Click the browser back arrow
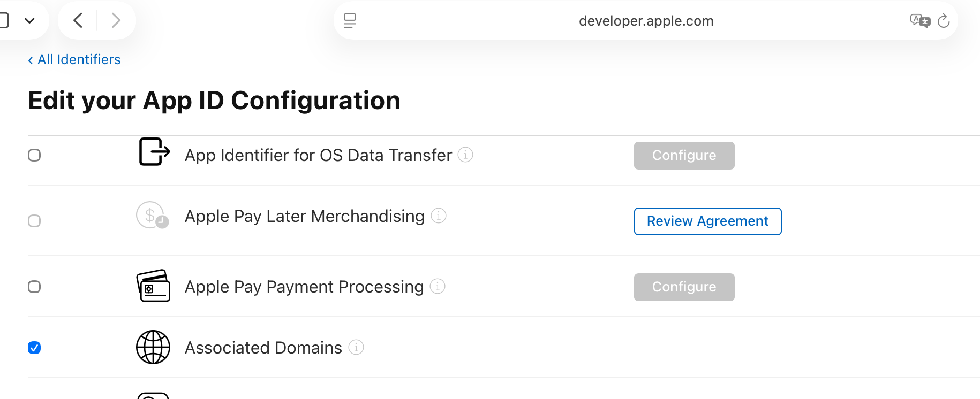980x399 pixels. click(78, 21)
